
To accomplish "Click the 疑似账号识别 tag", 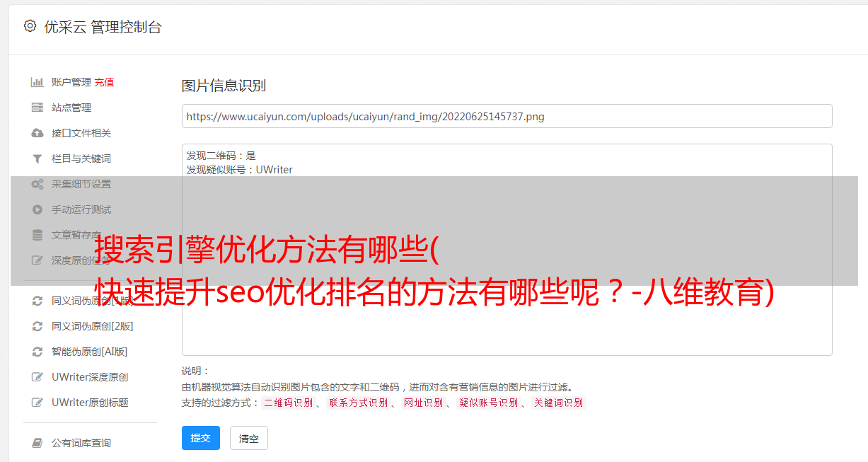I will click(489, 403).
